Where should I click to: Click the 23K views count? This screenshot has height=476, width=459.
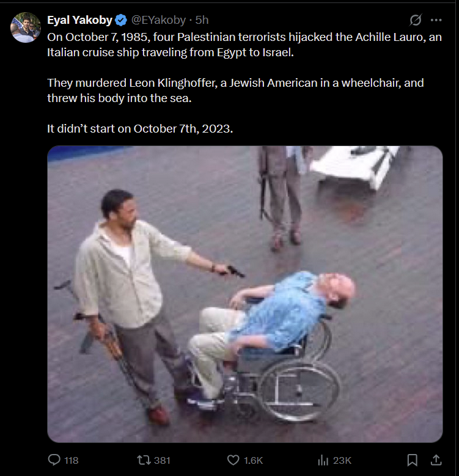pyautogui.click(x=342, y=461)
